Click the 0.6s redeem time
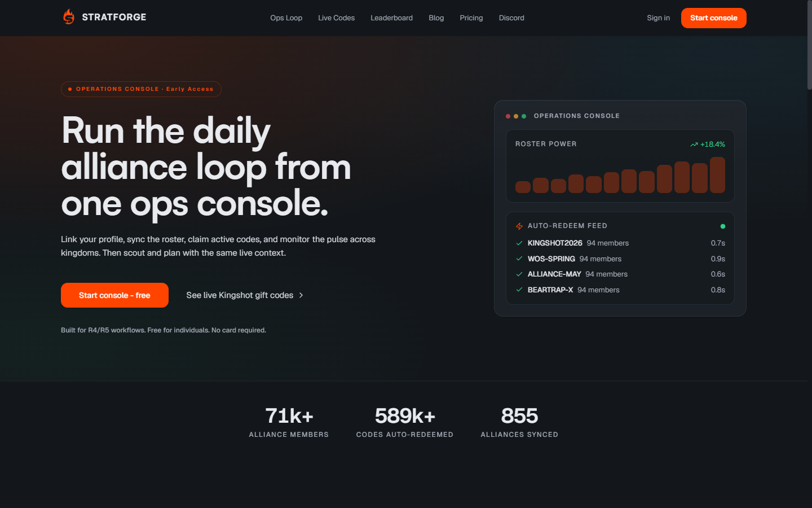Screen dimensions: 812x508 [718, 274]
